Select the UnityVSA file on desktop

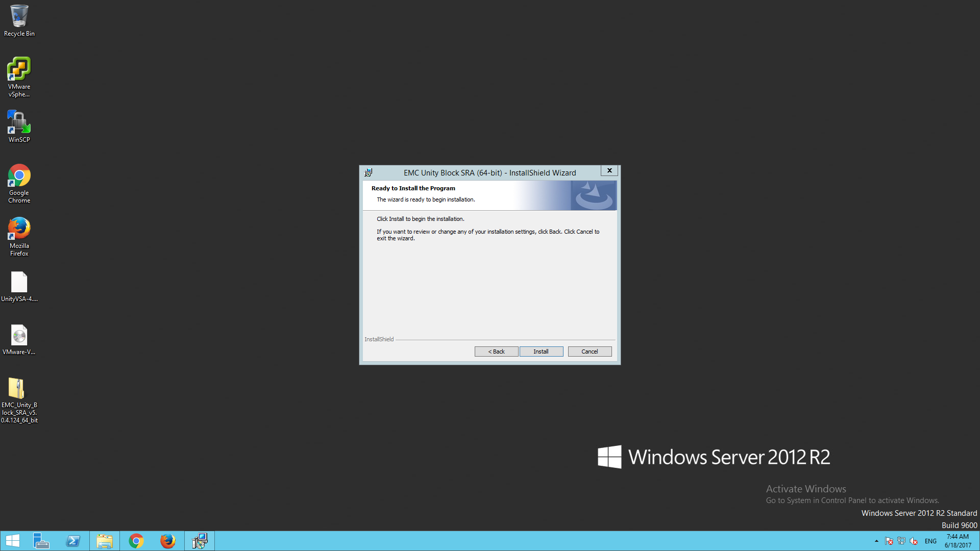tap(19, 287)
